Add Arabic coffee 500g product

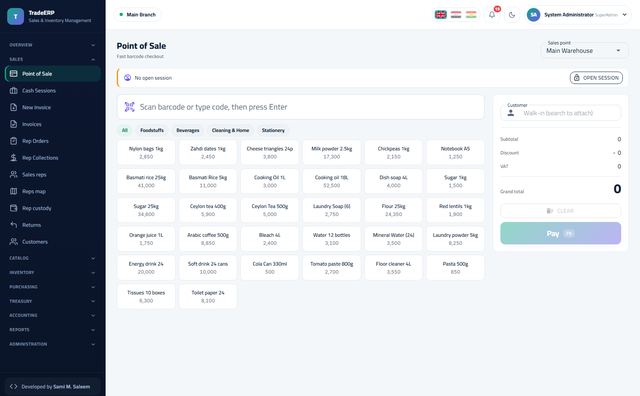(208, 239)
